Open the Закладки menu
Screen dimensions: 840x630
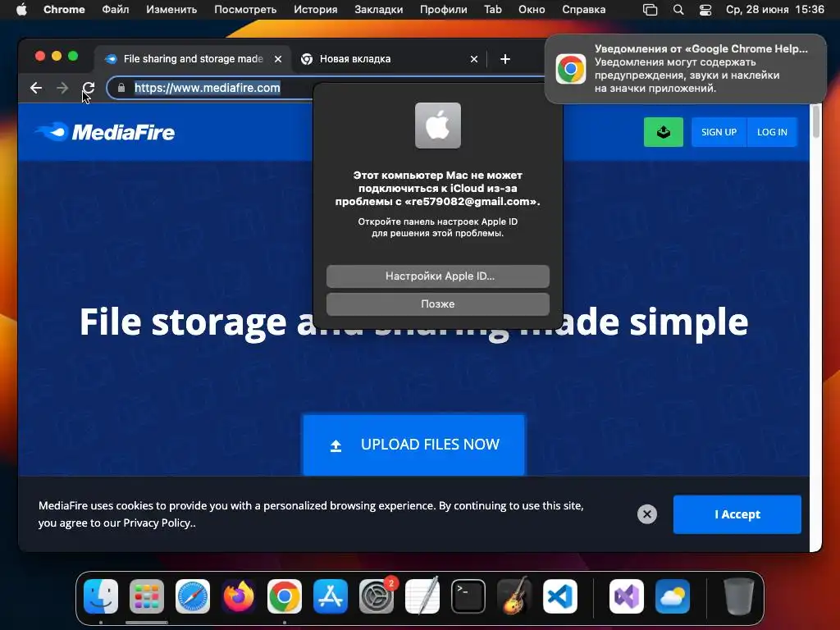tap(379, 9)
